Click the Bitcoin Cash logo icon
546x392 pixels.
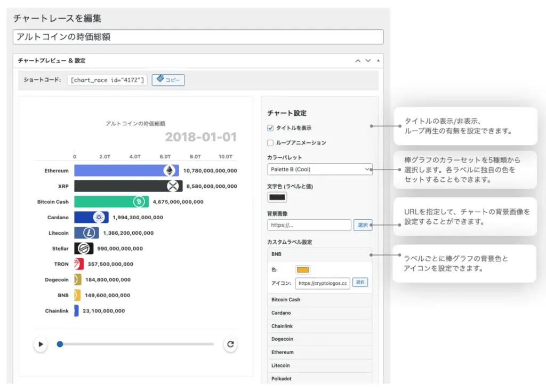tap(140, 202)
